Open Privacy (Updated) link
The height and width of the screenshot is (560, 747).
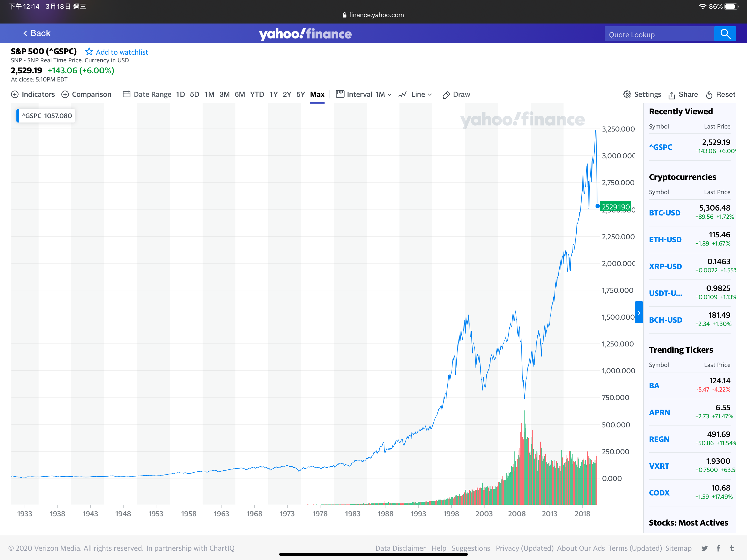coord(524,548)
